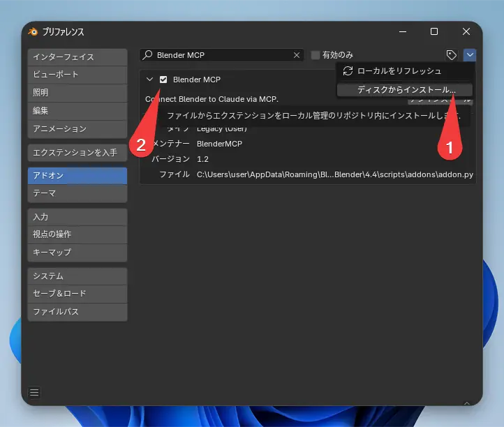The width and height of the screenshot is (504, 427).
Task: Maximize the プリファレンス window
Action: [434, 31]
